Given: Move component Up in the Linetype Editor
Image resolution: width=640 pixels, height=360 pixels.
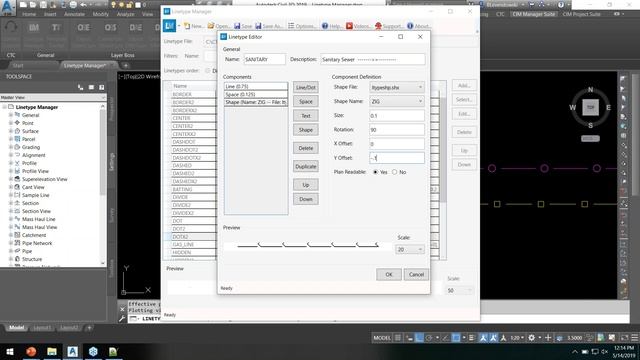Looking at the screenshot, I should tap(306, 185).
